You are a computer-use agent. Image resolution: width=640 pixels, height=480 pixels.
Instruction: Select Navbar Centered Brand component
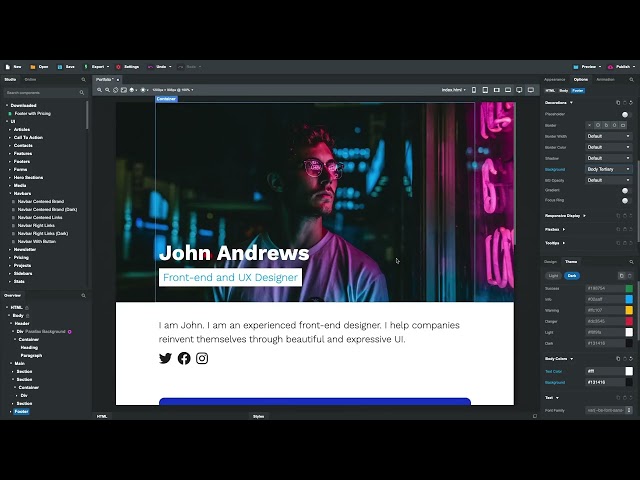click(41, 202)
